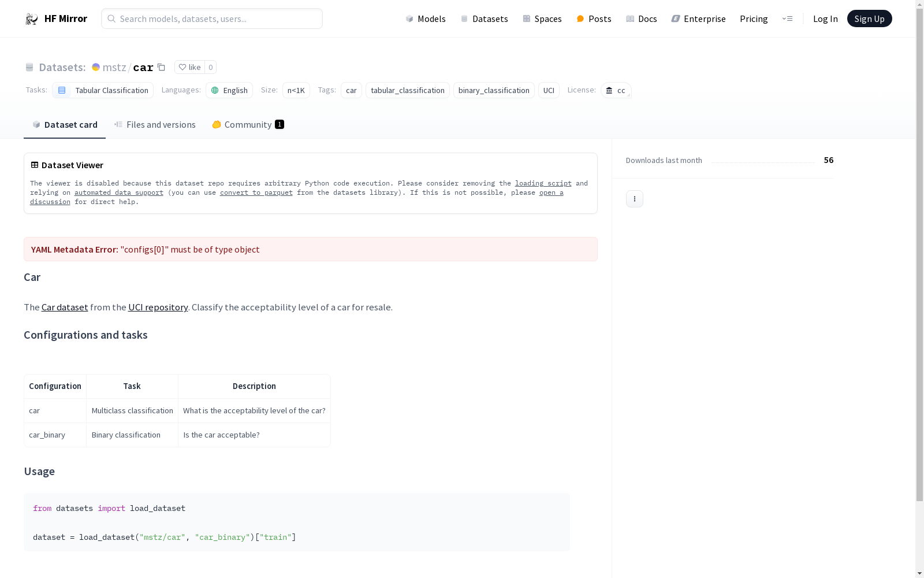Click the Sign Up button
The width and height of the screenshot is (924, 578).
point(869,18)
